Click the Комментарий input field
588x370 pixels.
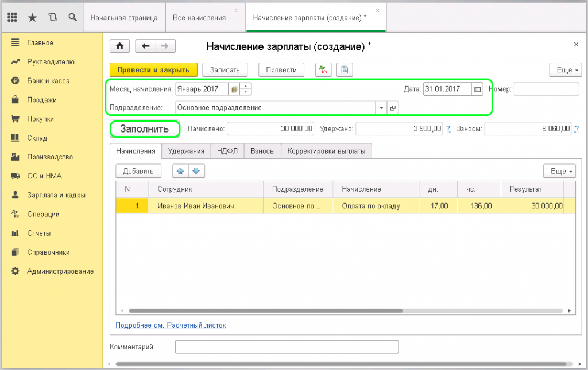[286, 347]
